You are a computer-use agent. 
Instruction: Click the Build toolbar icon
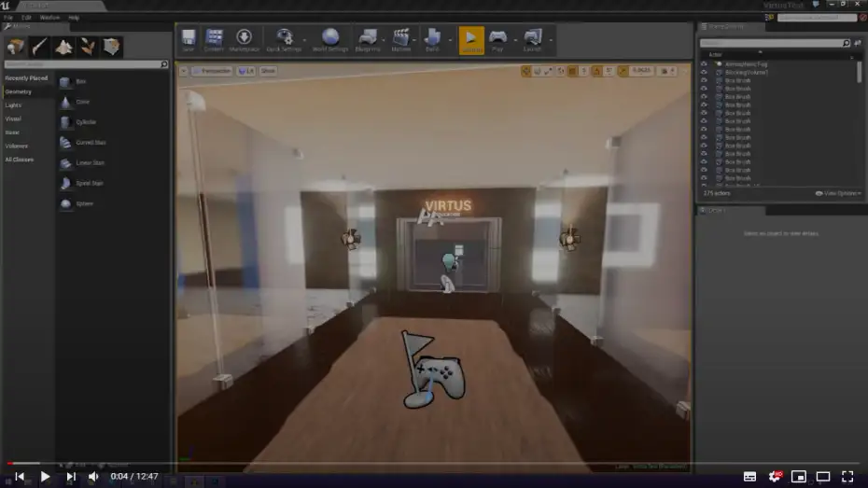coord(432,40)
